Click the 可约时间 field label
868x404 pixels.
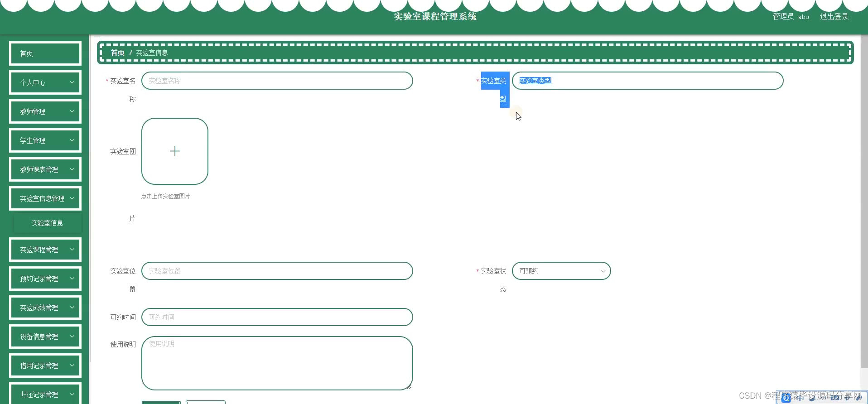[123, 317]
